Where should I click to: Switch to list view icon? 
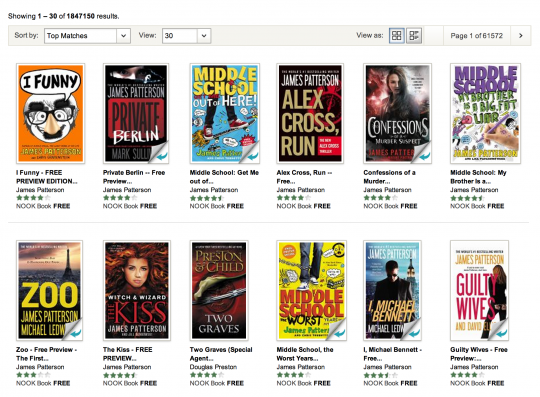[x=414, y=35]
